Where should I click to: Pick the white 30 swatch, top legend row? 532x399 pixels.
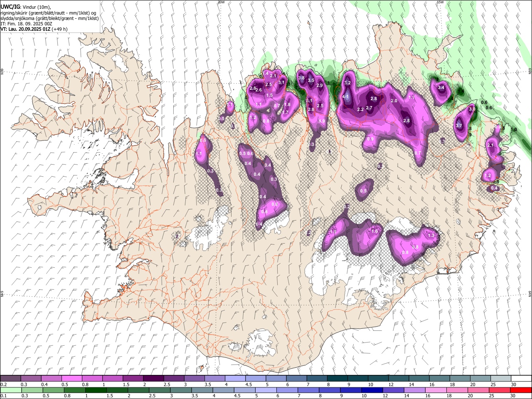[521, 378]
